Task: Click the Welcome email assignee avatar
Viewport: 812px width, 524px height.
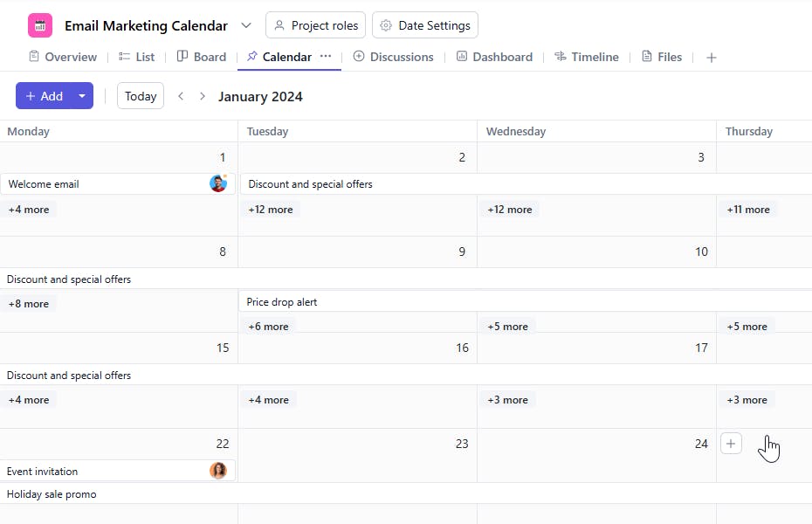Action: point(217,183)
